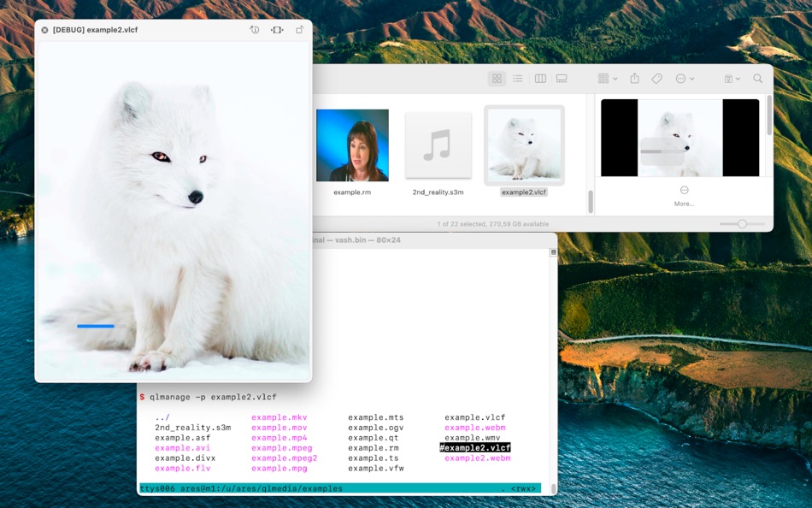
Task: Click the rotate icon in the debug preview window
Action: click(x=254, y=29)
